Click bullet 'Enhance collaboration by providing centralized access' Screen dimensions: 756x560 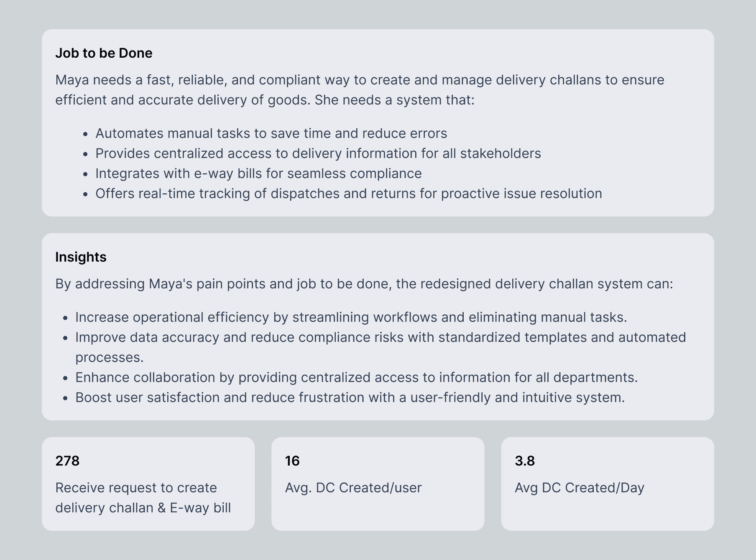coord(357,377)
